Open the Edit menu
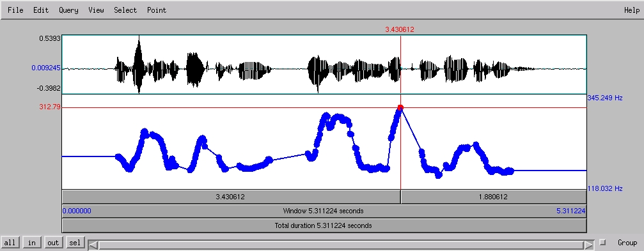 click(41, 10)
